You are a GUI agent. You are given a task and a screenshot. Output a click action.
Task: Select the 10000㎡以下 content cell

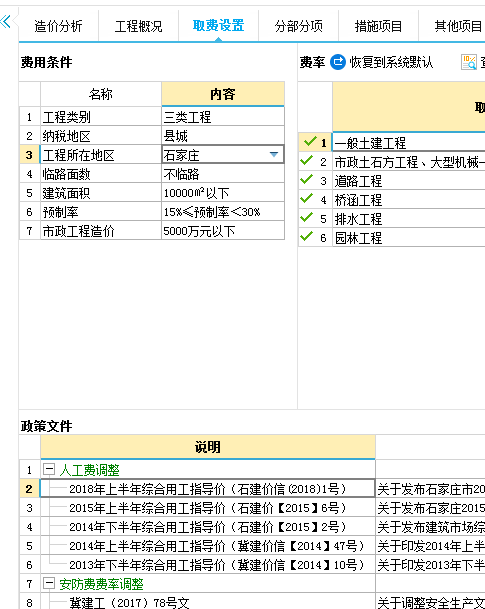(223, 193)
